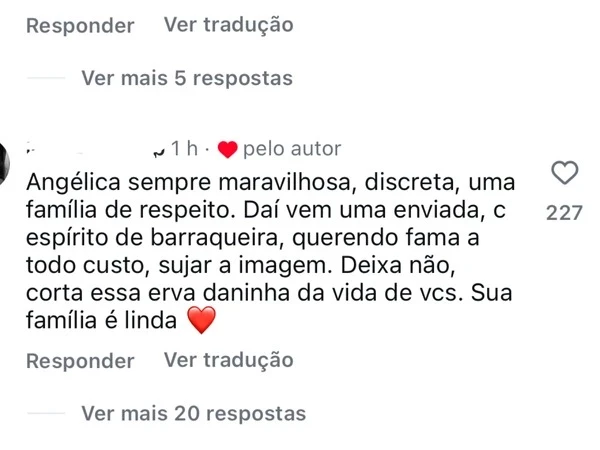The image size is (600, 450).
Task: Open the commenter's profile picture
Action: click(4, 160)
